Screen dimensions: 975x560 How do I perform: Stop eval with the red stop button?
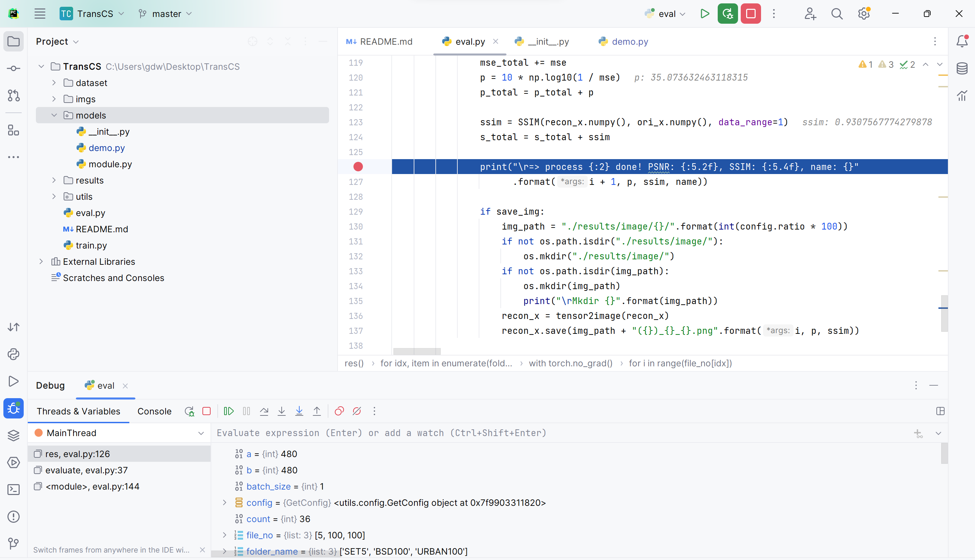pos(751,14)
